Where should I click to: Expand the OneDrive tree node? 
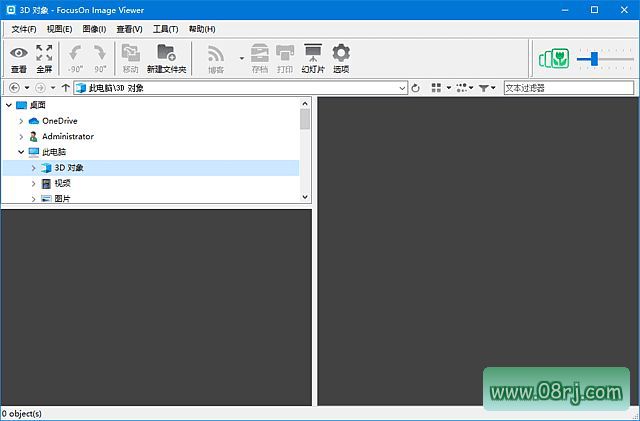coord(21,121)
